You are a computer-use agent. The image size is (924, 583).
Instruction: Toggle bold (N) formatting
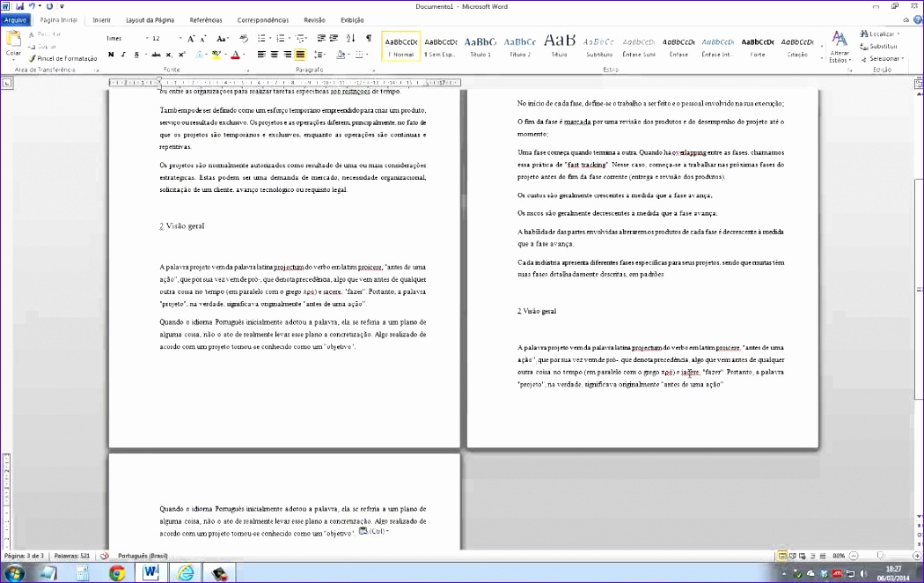[111, 55]
